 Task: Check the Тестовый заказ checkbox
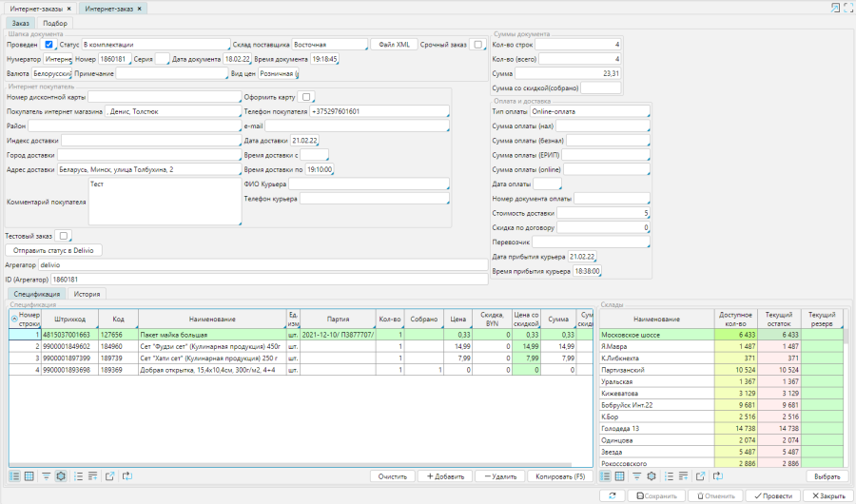[63, 236]
